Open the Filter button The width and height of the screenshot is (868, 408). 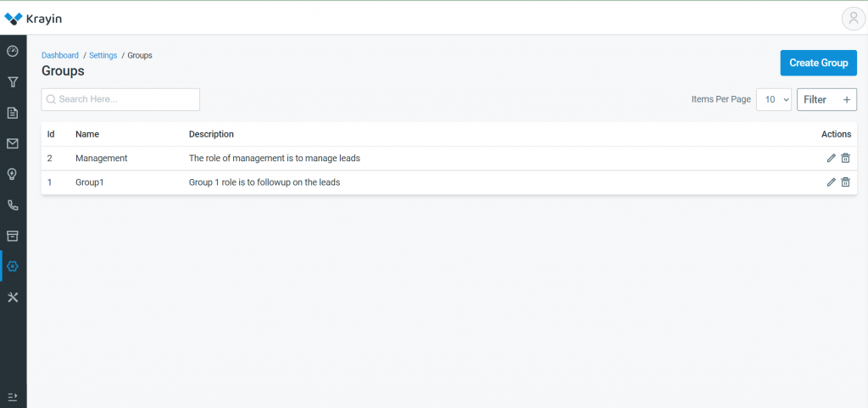coord(826,99)
